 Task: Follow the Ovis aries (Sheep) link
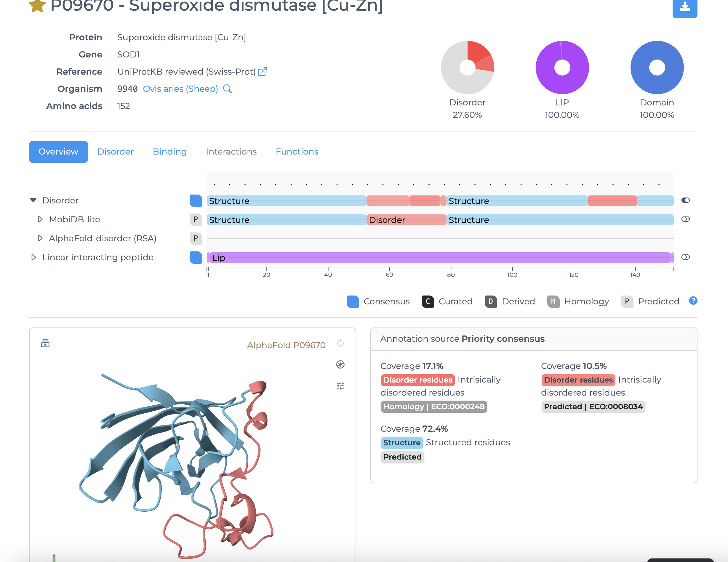point(180,89)
